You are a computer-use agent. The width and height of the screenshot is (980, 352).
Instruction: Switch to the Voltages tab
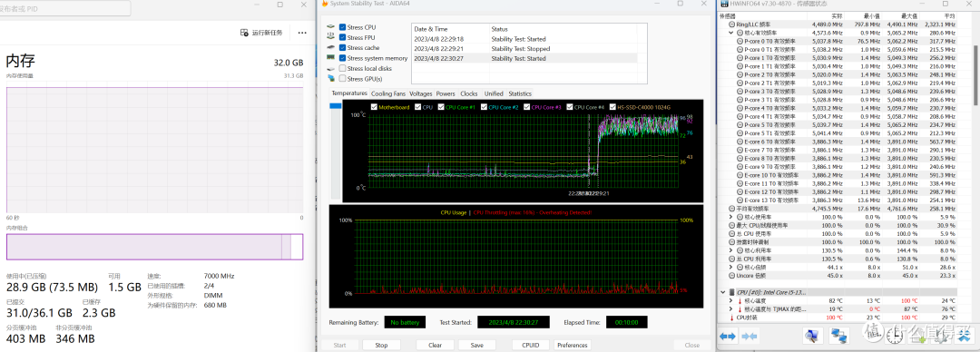421,93
